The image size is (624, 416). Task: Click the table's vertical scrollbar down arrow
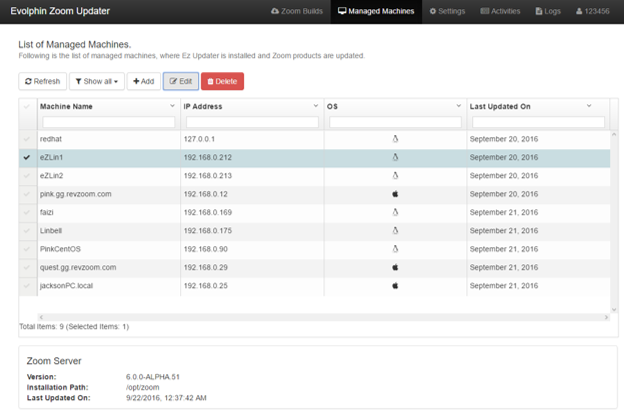pyautogui.click(x=614, y=310)
